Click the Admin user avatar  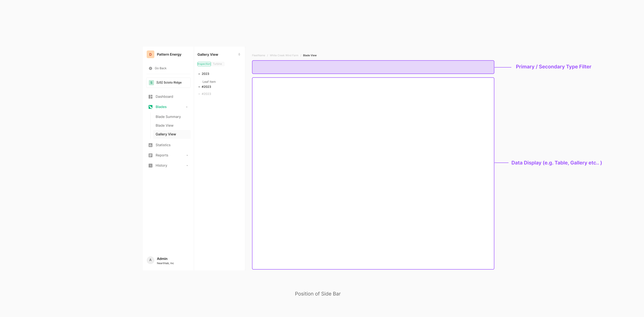151,260
